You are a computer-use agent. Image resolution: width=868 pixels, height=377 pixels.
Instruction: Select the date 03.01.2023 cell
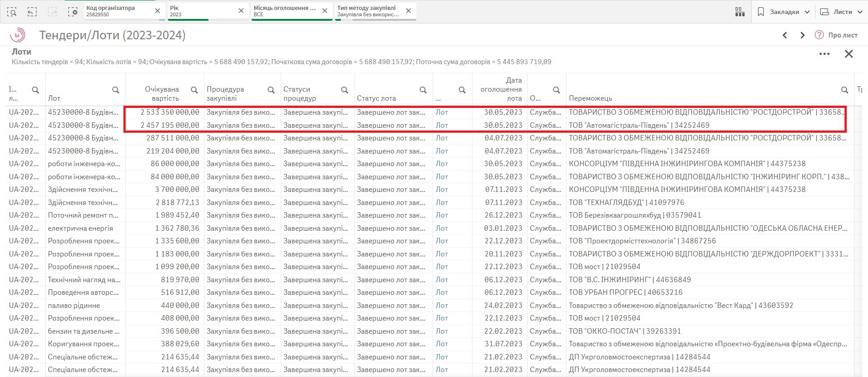pyautogui.click(x=500, y=228)
